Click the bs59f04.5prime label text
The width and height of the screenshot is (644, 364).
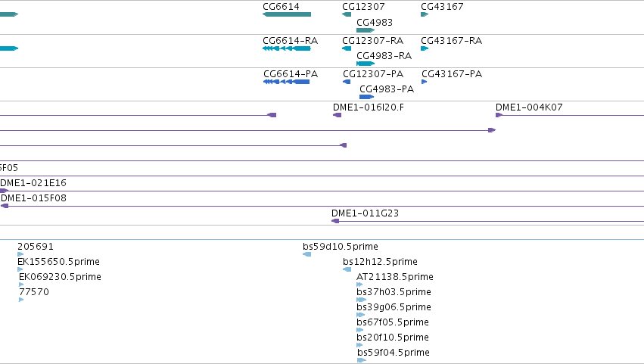394,353
